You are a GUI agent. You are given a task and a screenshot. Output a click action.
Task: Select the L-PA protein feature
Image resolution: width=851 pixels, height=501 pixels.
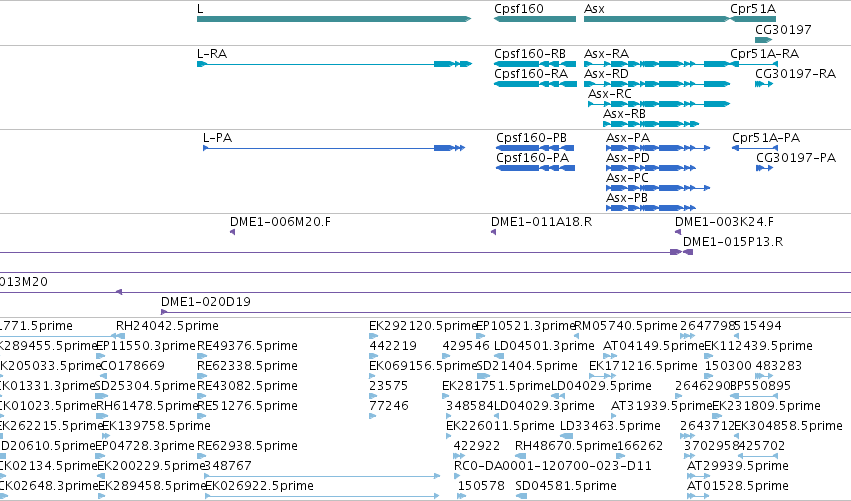point(334,148)
